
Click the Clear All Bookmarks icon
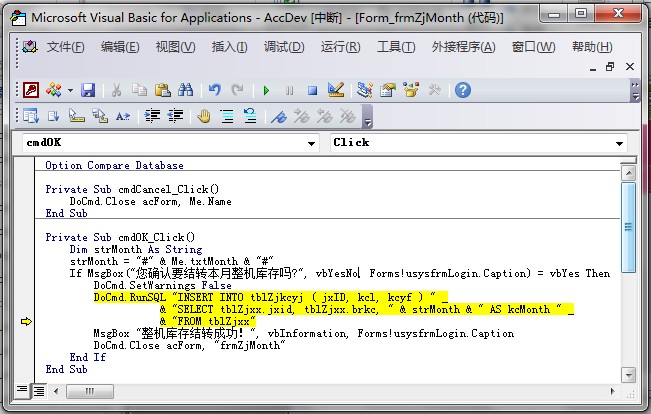pos(347,116)
